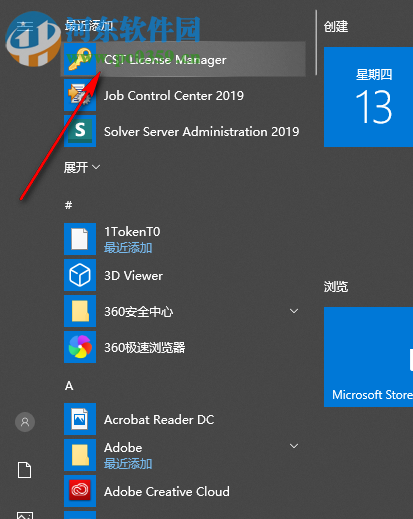Click the Acrobat Reader DC label
Screen dimensions: 413x519
159,420
